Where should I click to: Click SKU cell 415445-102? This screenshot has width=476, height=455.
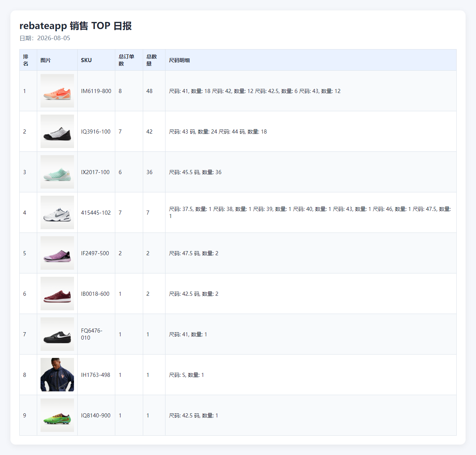click(x=96, y=213)
